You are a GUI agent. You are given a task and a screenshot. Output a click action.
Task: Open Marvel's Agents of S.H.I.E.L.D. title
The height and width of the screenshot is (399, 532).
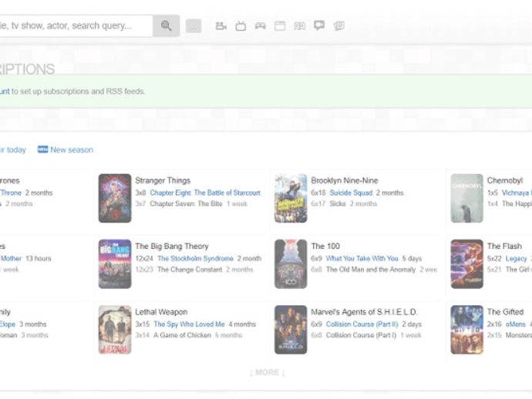point(365,312)
